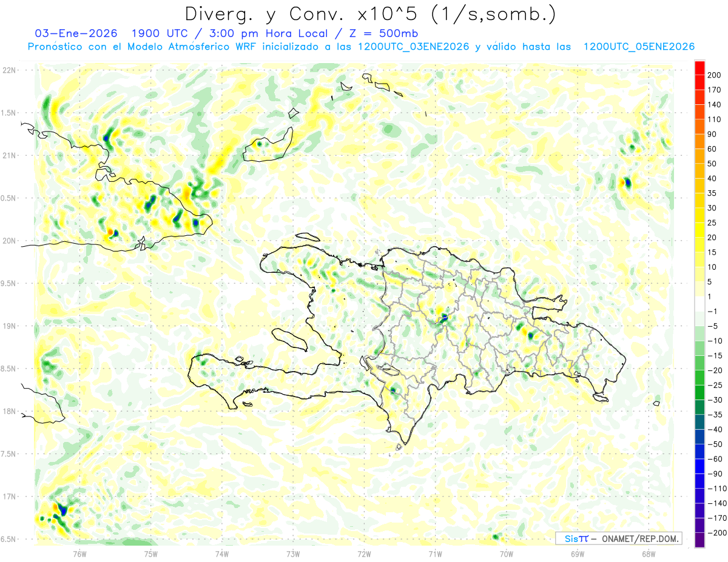Viewport: 728px width, 562px height.
Task: Click the valid-until time "1200UTC_05ENE2026"
Action: [638, 47]
